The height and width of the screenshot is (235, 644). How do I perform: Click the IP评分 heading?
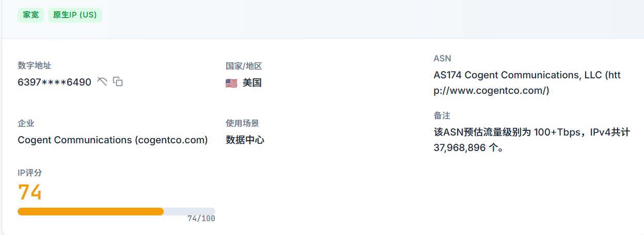coord(30,173)
